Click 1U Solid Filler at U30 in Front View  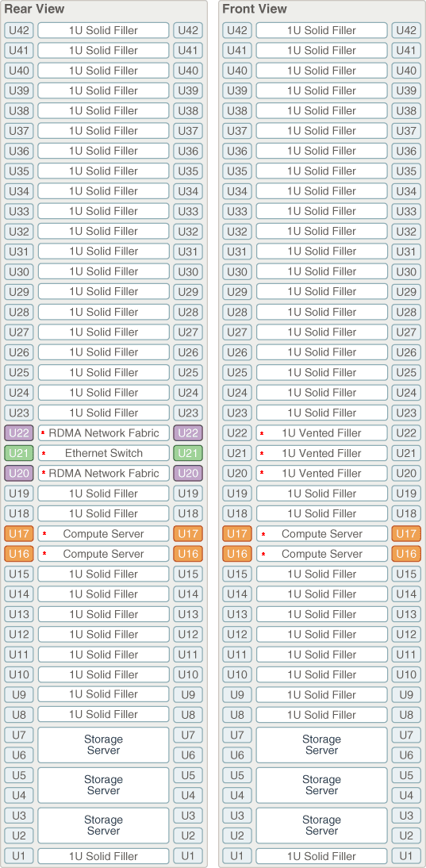pyautogui.click(x=321, y=271)
